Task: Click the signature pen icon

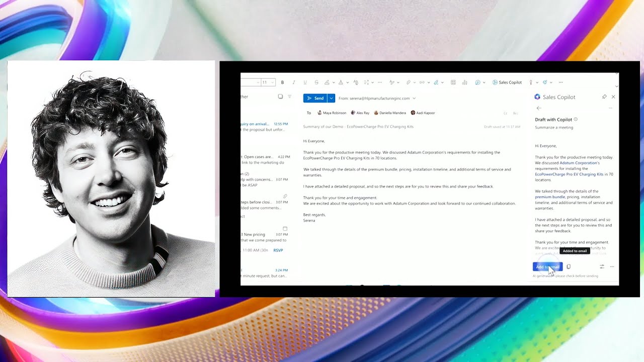Action: point(436,82)
